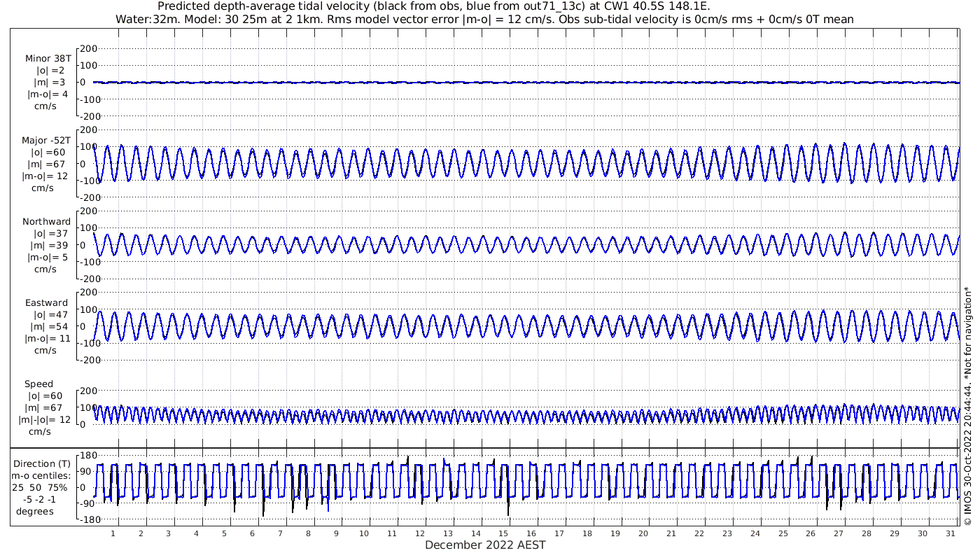This screenshot has width=980, height=560.
Task: Click day '25' tick on the date axis
Action: click(783, 533)
